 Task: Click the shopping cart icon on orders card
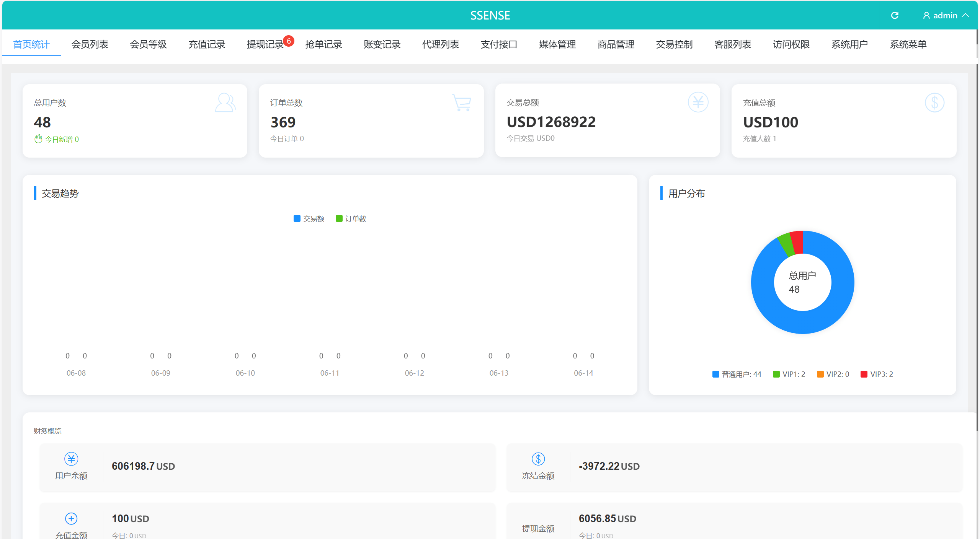click(462, 103)
